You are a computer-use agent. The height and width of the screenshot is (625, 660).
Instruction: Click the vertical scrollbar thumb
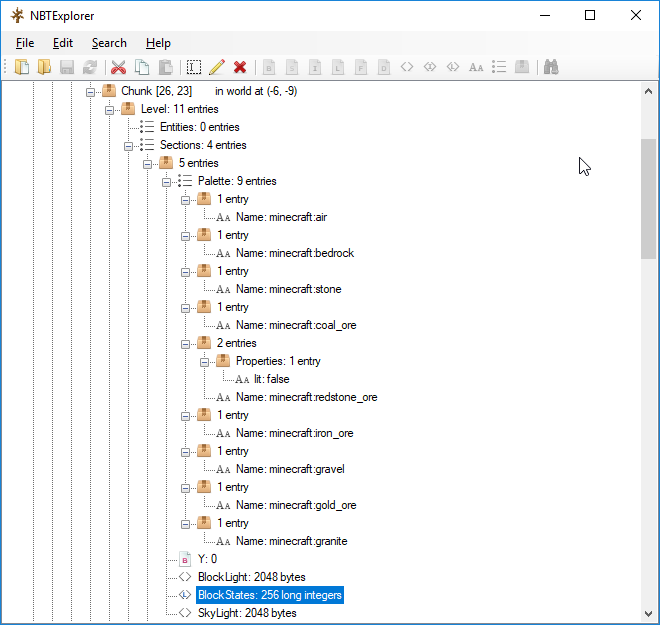click(x=648, y=200)
